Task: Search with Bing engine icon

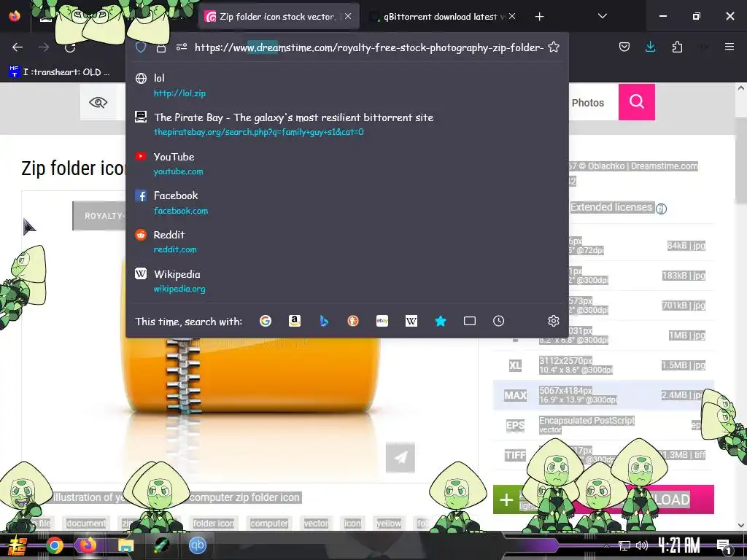Action: click(324, 321)
